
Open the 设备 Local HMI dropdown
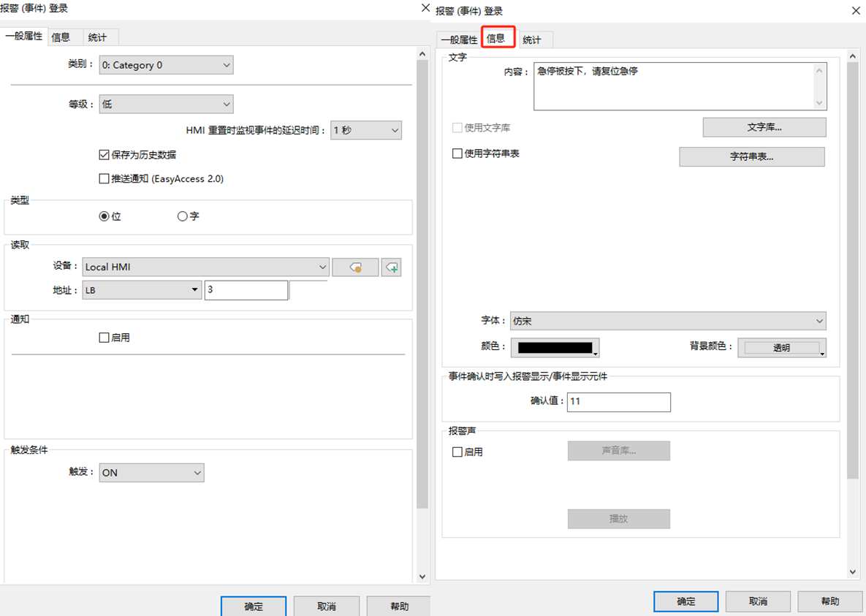[x=206, y=267]
